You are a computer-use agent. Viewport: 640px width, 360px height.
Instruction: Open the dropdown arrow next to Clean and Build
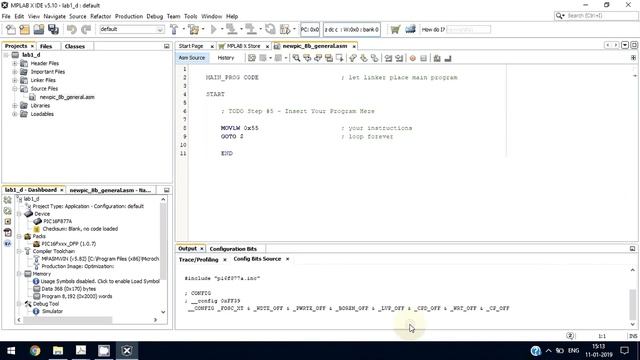pyautogui.click(x=203, y=29)
